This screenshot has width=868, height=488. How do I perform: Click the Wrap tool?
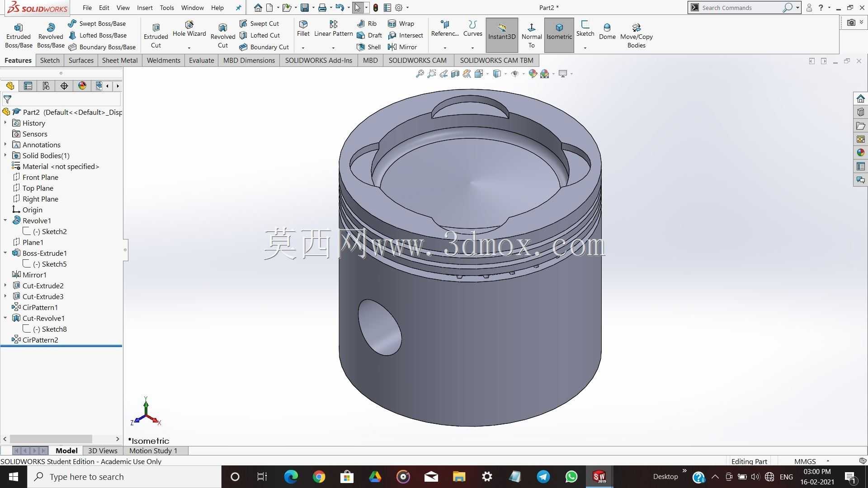pos(401,23)
